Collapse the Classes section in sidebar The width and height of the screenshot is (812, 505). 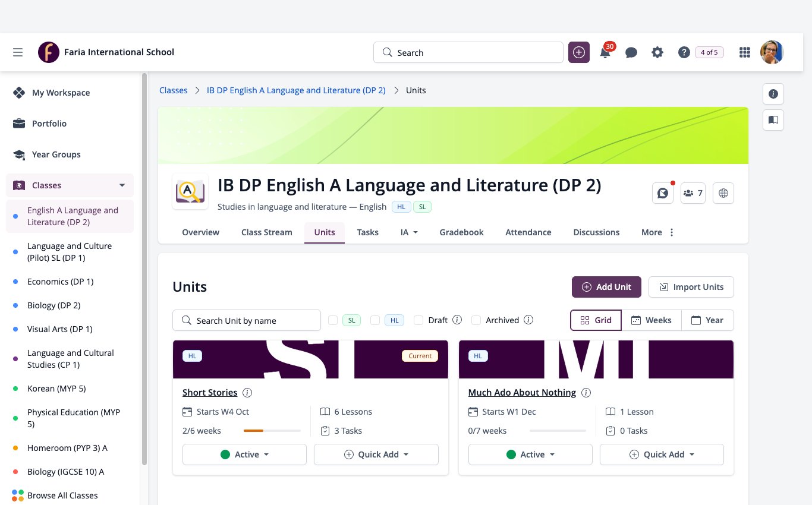(x=122, y=185)
